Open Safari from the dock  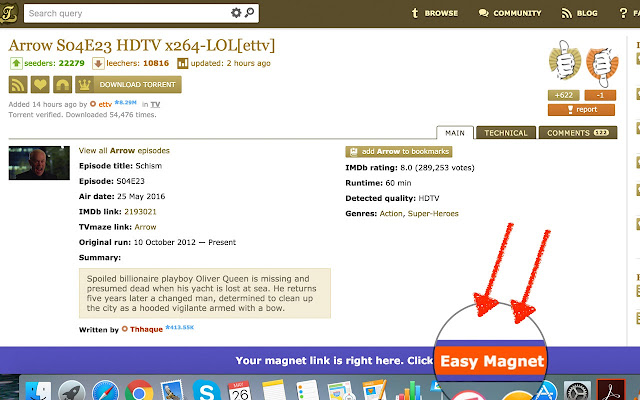pos(105,391)
